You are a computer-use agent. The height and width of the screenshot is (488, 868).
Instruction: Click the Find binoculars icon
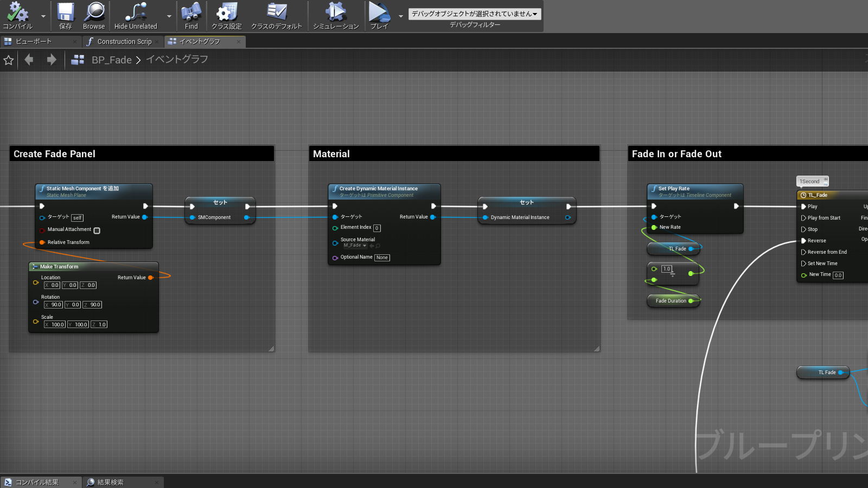tap(191, 12)
